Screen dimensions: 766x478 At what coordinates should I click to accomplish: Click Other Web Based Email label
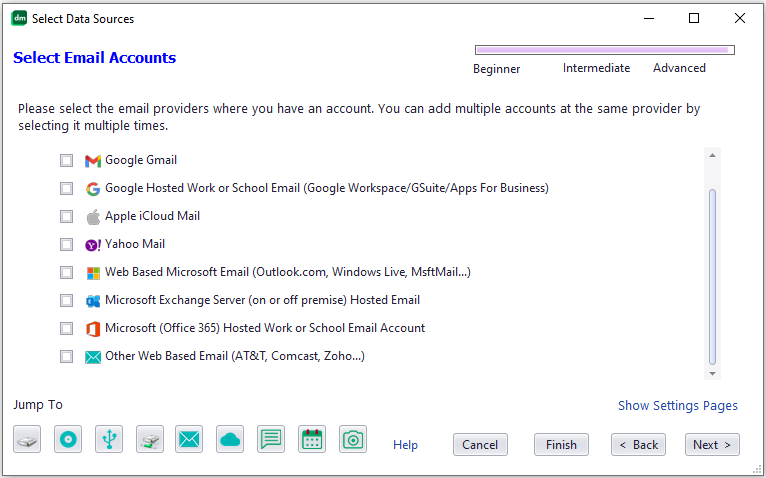pos(235,356)
